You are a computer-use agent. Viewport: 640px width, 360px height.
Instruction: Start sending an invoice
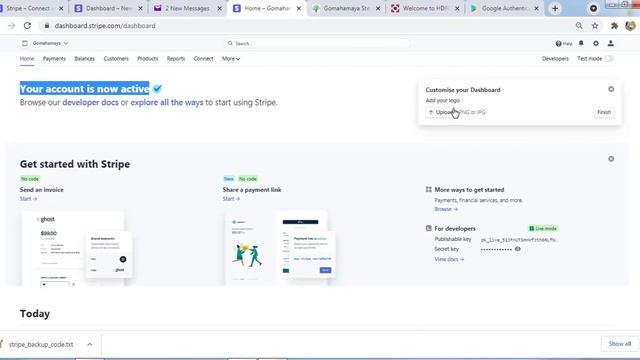(x=28, y=199)
